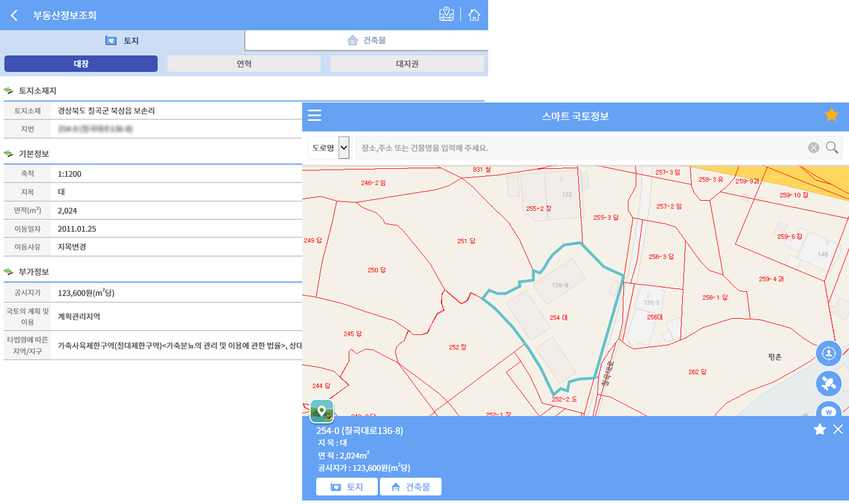Click the address search input field
849x504 pixels.
(580, 148)
